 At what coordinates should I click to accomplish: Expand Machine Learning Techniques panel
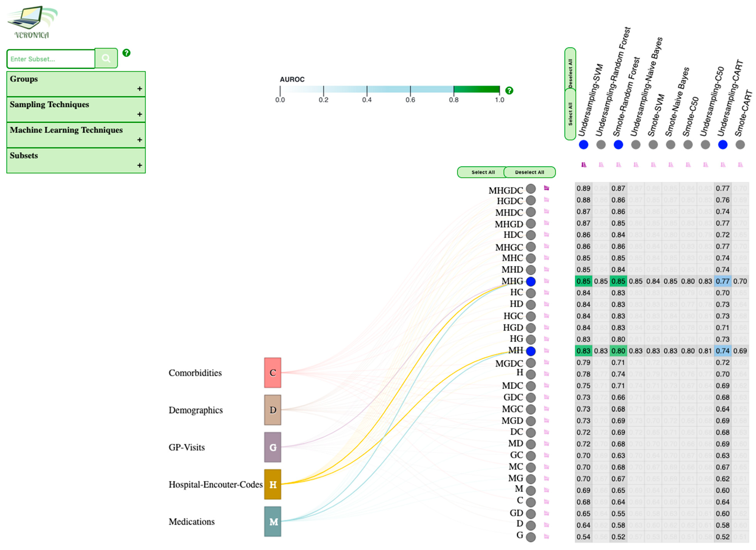(x=140, y=140)
